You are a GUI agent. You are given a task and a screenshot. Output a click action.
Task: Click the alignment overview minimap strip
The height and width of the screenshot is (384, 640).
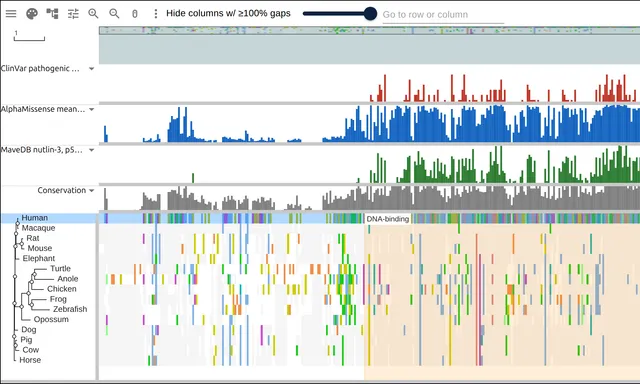pos(369,31)
